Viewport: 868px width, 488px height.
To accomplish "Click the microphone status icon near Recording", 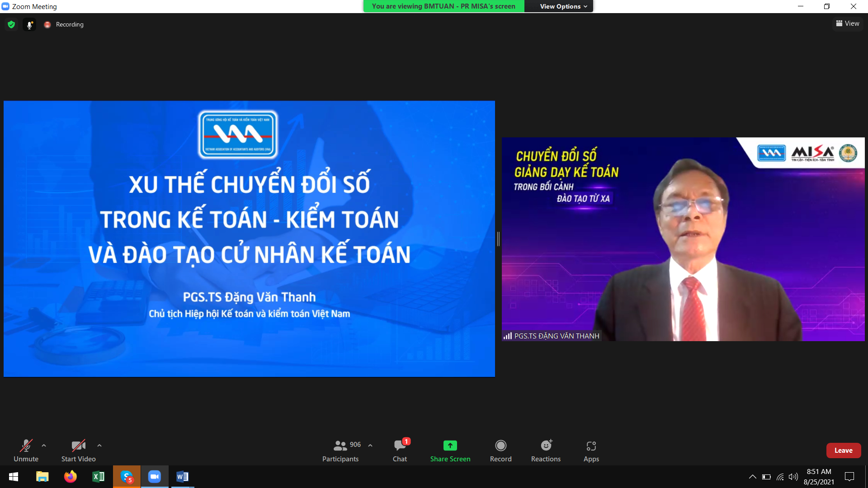I will (29, 25).
